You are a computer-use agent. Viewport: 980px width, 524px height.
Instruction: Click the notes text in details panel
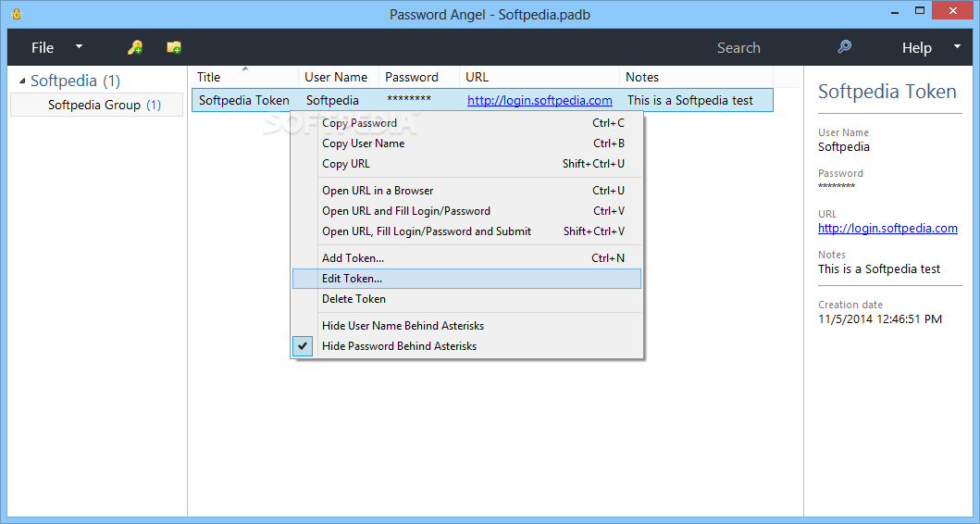tap(879, 268)
